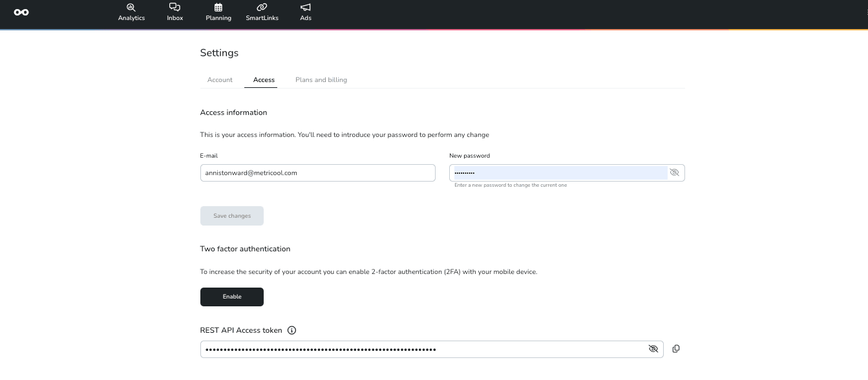
Task: Click the E-mail input field
Action: pos(317,173)
